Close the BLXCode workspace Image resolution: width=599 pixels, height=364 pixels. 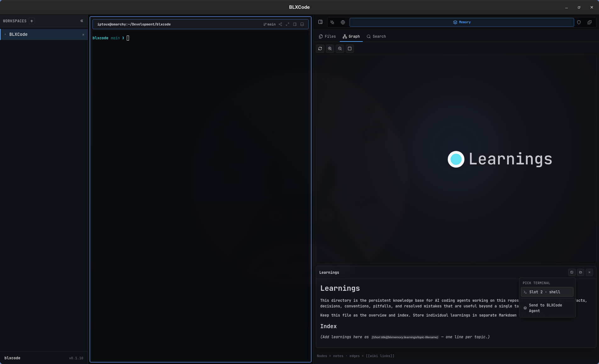tap(83, 35)
